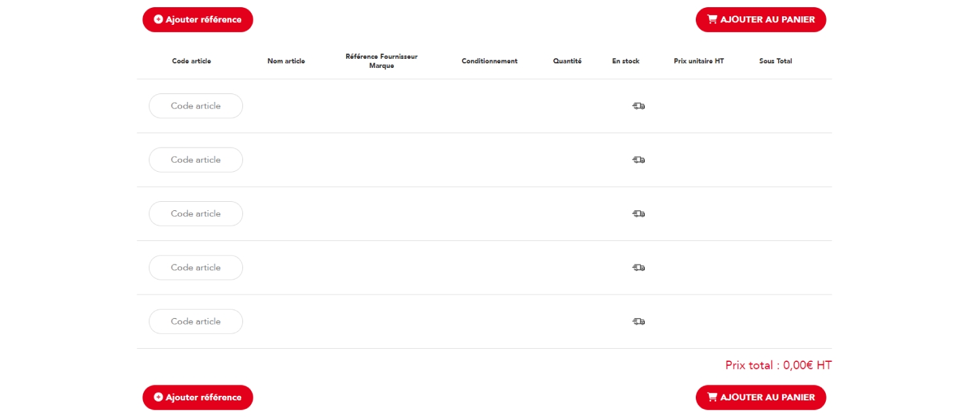Click the fourth row's delivery truck icon
This screenshot has height=418, width=980.
(638, 268)
